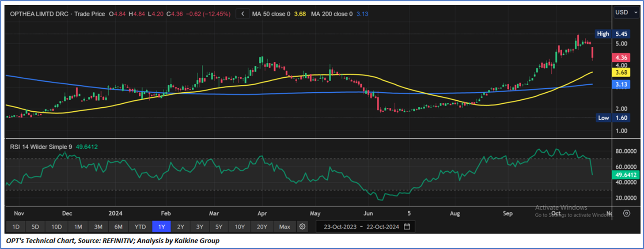Open the USD currency dropdown

626,12
